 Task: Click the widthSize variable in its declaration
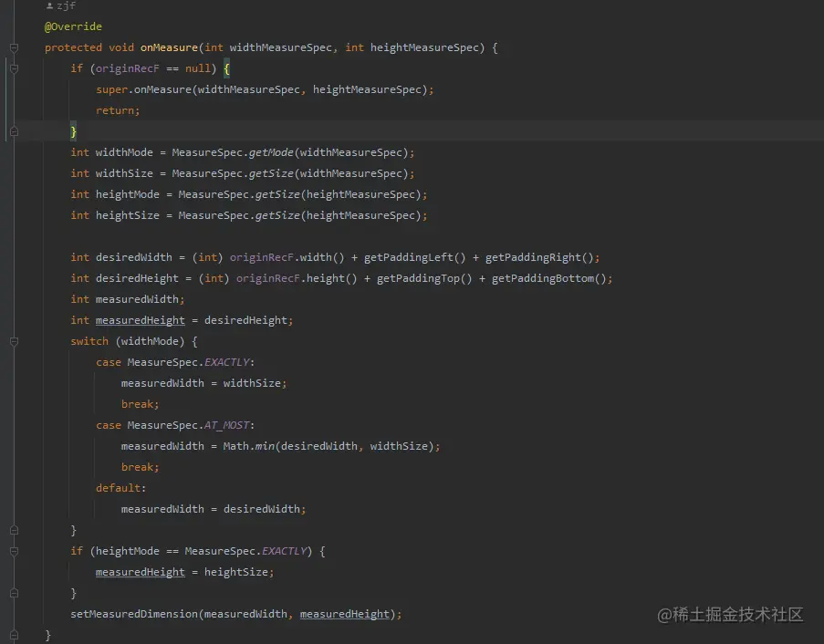pos(124,173)
